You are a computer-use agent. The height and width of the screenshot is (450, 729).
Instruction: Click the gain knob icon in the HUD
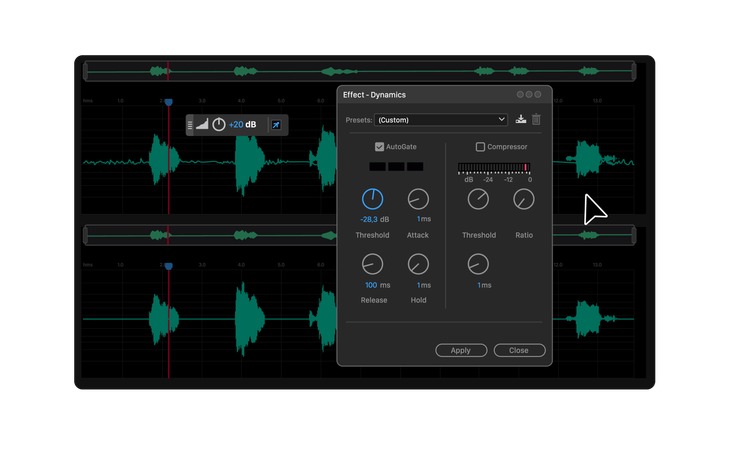coord(219,125)
